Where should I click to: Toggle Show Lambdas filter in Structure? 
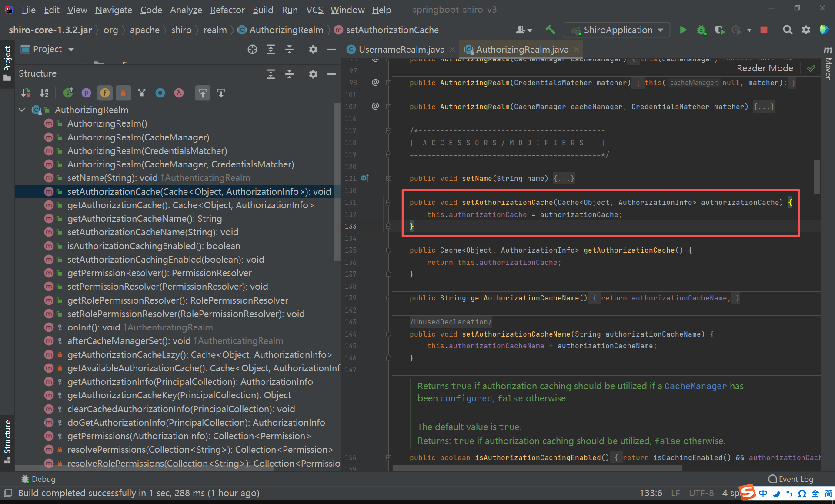[x=179, y=93]
